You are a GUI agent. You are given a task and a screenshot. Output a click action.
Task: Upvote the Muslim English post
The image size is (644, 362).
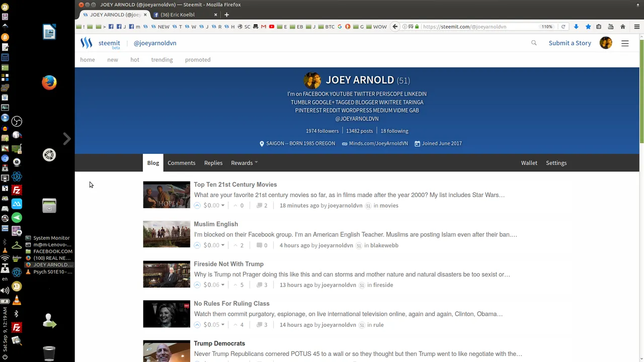pos(197,245)
